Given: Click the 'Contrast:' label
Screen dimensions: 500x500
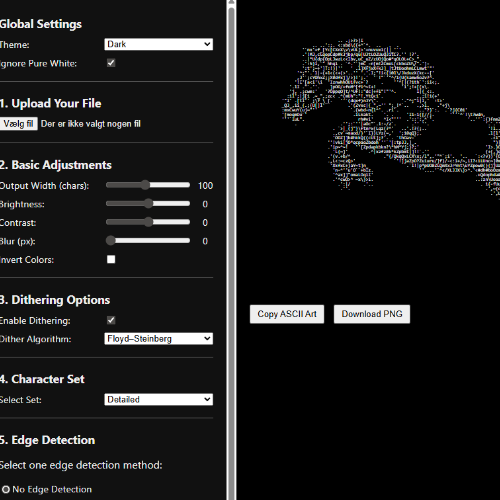Looking at the screenshot, I should (18, 223).
